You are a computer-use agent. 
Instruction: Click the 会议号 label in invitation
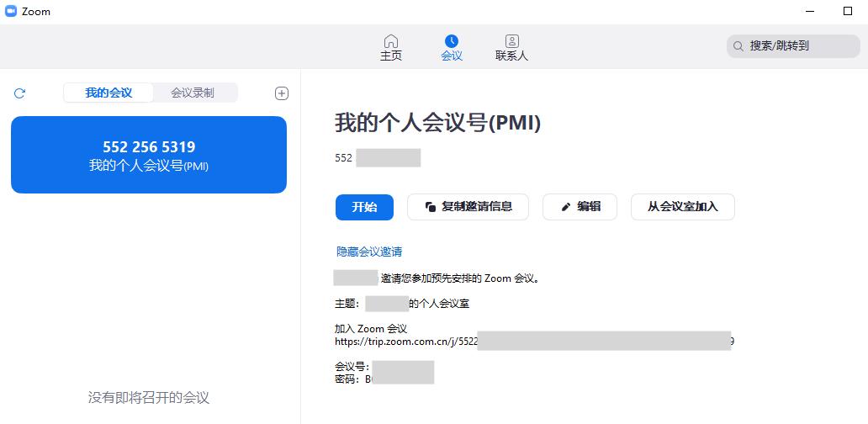point(352,367)
